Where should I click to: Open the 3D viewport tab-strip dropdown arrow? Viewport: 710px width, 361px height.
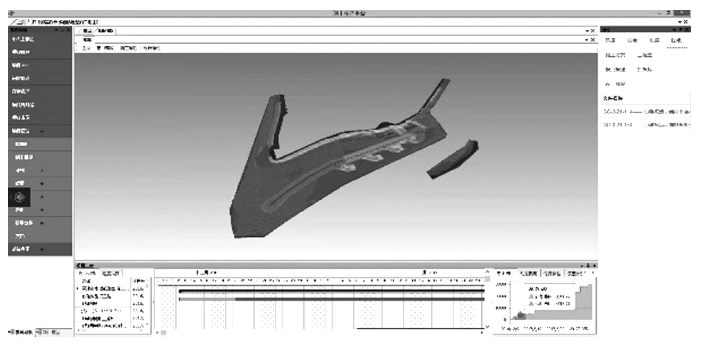tap(588, 31)
